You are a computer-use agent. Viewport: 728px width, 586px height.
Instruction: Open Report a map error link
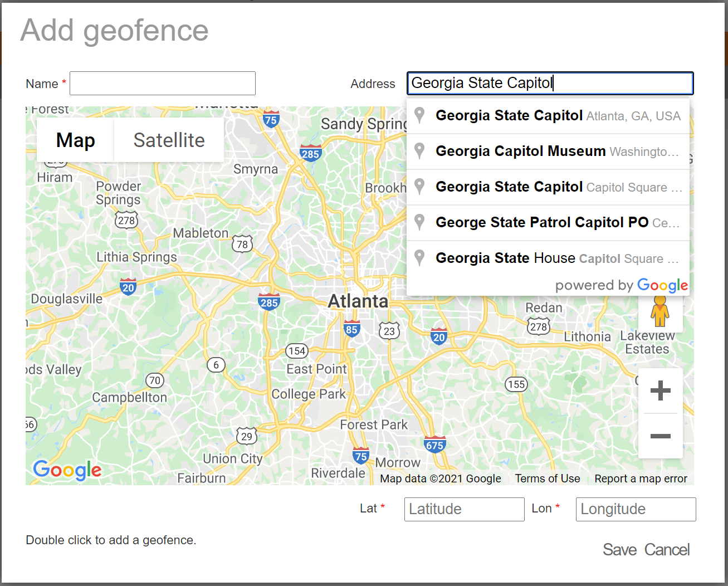tap(641, 478)
